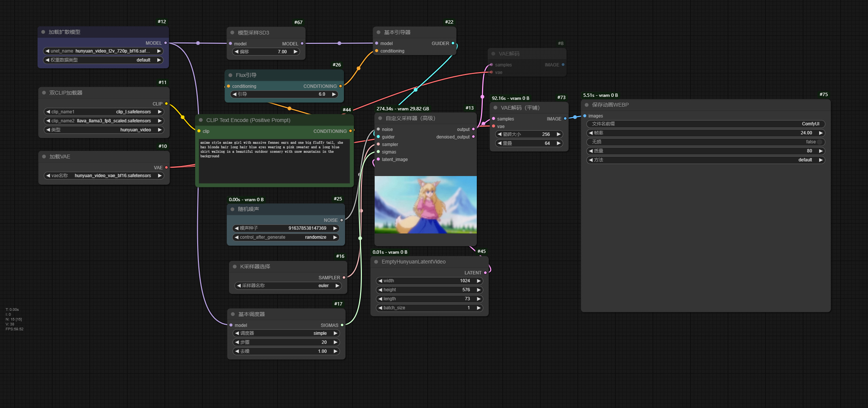Collapse the Flux引导 node
The image size is (868, 408).
coord(231,75)
